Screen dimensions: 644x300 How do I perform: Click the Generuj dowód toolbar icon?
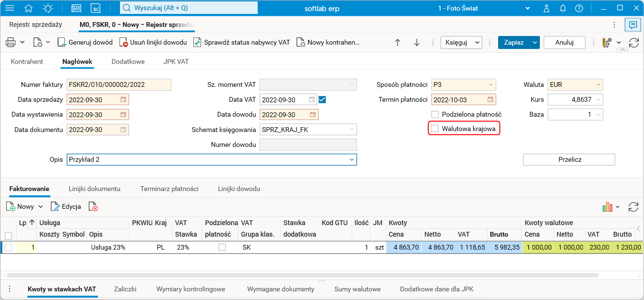pyautogui.click(x=62, y=42)
